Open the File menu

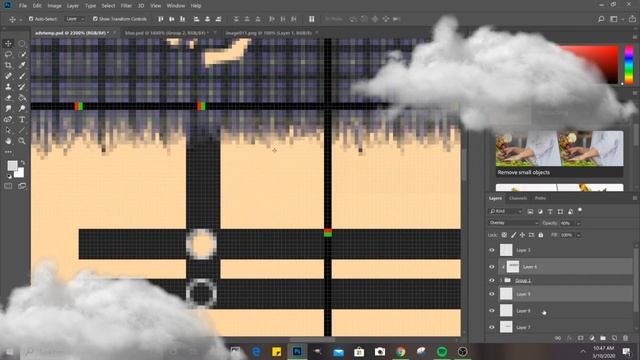coord(23,6)
